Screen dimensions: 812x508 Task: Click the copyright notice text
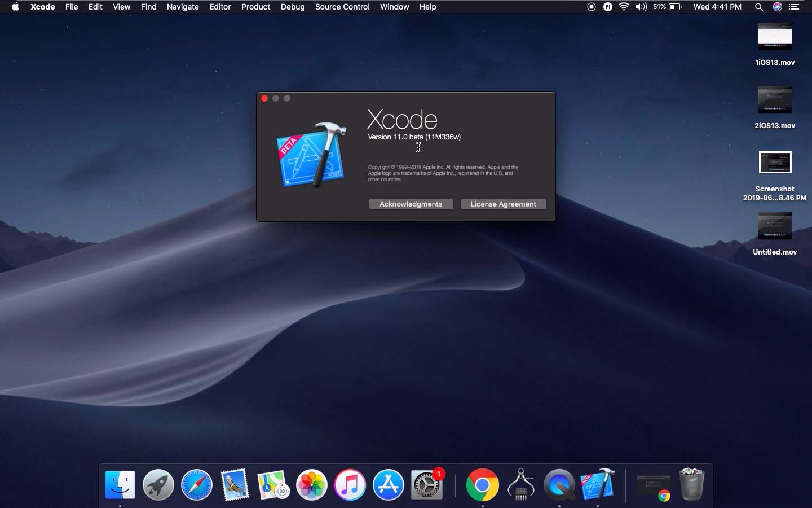pos(443,173)
